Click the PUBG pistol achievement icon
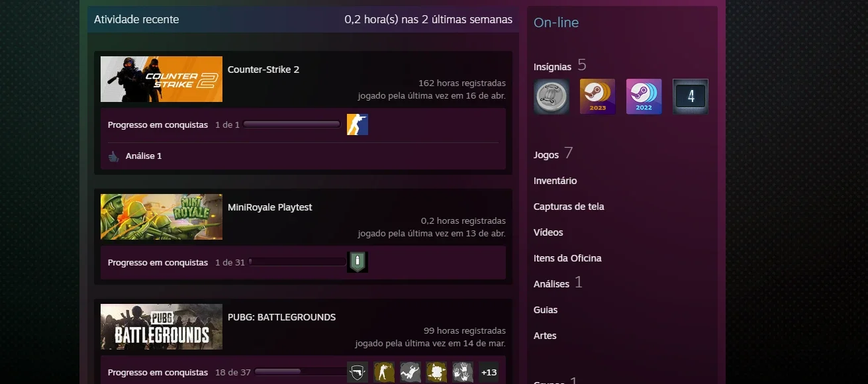Image resolution: width=868 pixels, height=384 pixels. point(358,372)
